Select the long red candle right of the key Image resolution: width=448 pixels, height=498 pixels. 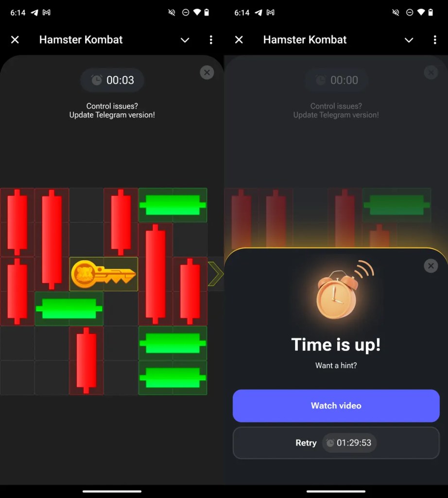click(x=155, y=274)
